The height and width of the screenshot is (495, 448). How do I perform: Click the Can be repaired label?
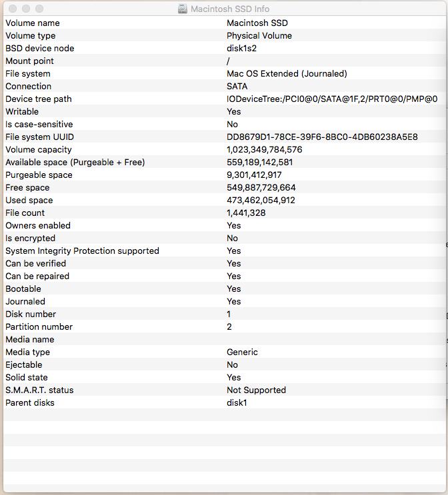pyautogui.click(x=37, y=276)
